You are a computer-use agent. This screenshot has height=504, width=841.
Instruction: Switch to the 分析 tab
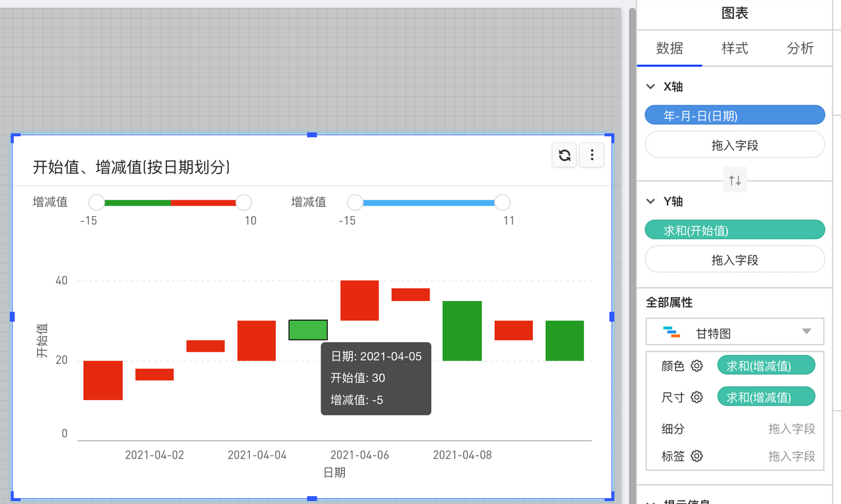click(800, 48)
